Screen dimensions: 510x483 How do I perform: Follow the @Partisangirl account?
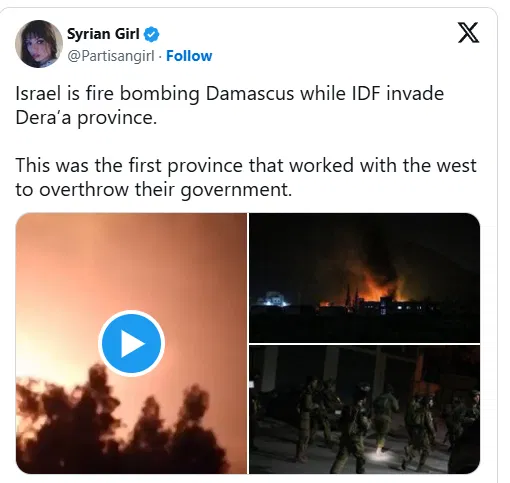pyautogui.click(x=189, y=56)
